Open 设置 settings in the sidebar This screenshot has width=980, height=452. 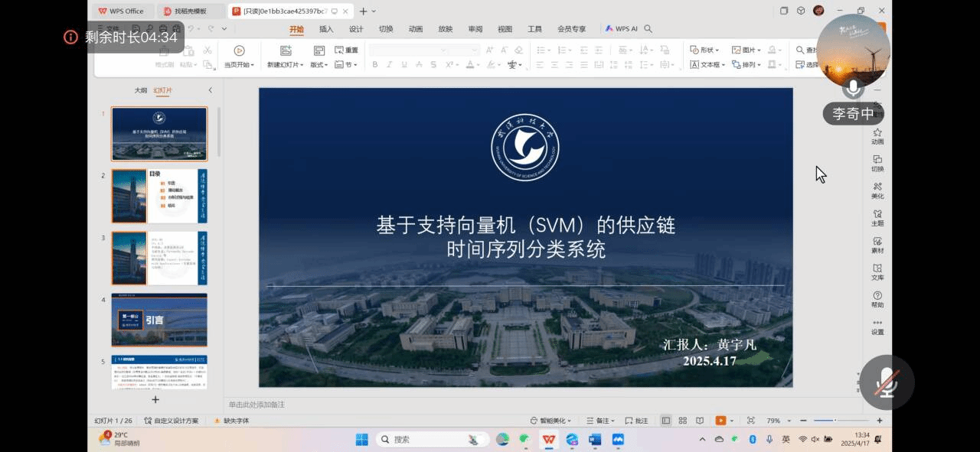click(x=877, y=327)
